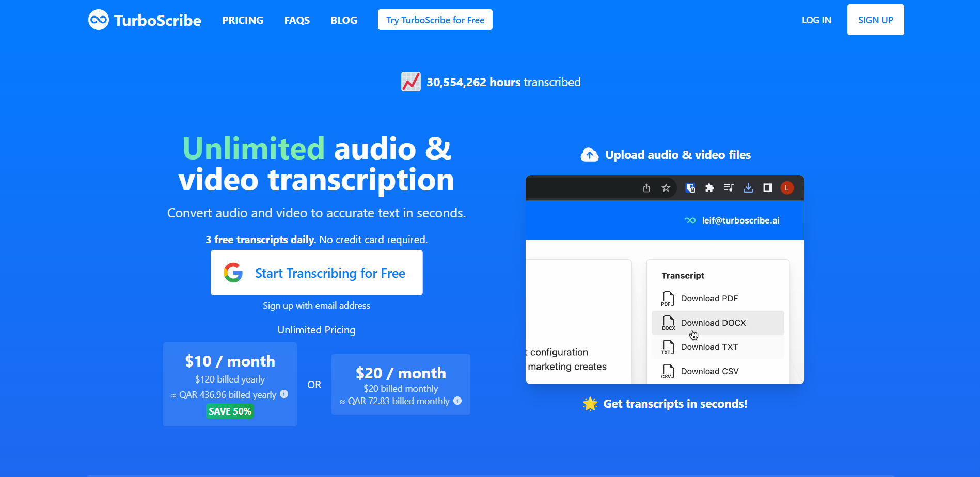The image size is (980, 477).
Task: Click the bookmark star icon in demo browser
Action: pyautogui.click(x=666, y=188)
